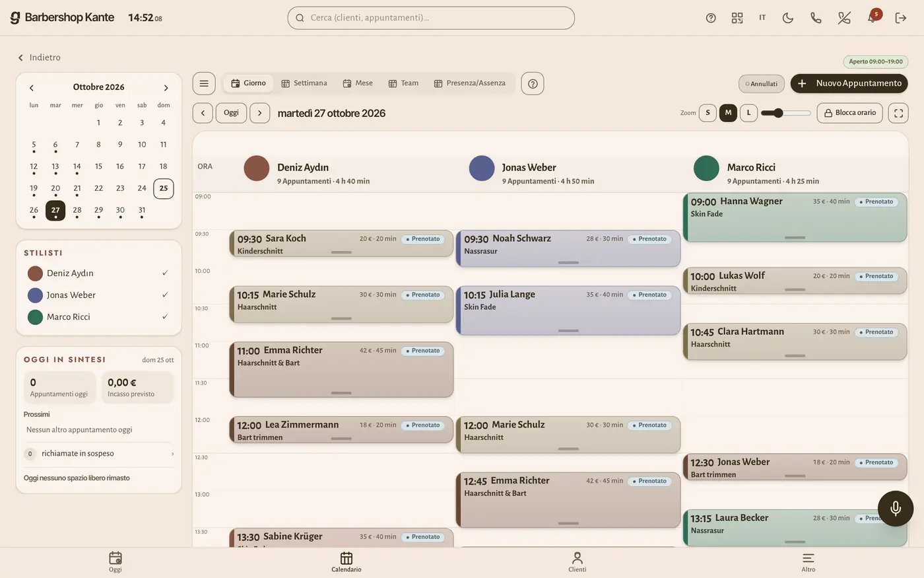Switch to Mese view tab

[358, 83]
